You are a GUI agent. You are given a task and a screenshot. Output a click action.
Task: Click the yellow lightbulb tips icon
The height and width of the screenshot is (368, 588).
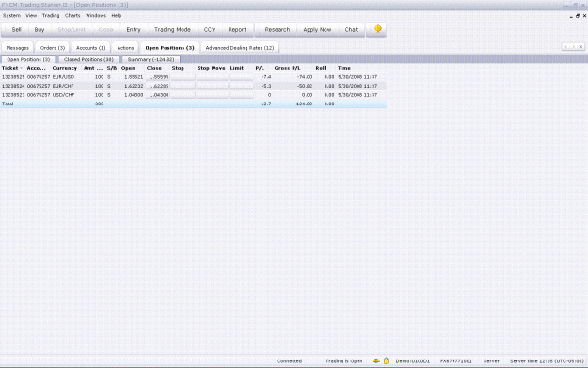click(x=377, y=29)
